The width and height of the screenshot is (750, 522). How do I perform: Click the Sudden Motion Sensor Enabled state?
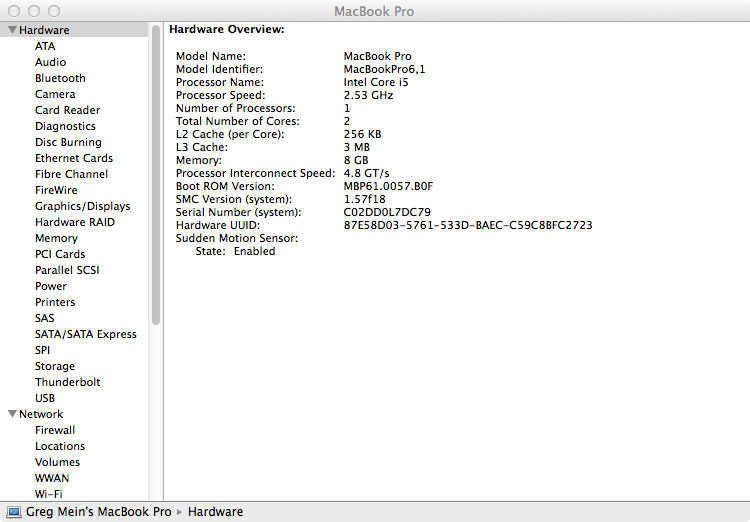point(254,251)
